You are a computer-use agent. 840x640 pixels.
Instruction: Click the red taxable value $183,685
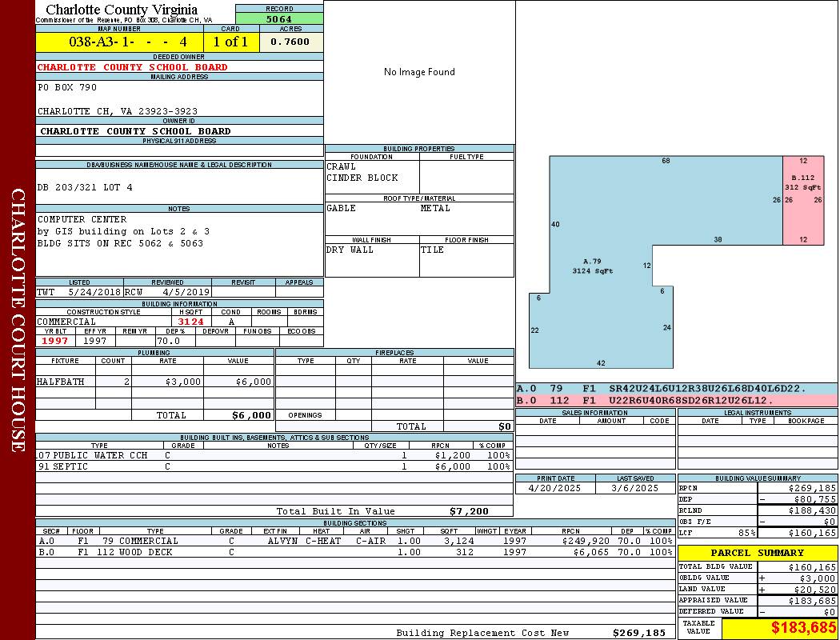coord(803,627)
